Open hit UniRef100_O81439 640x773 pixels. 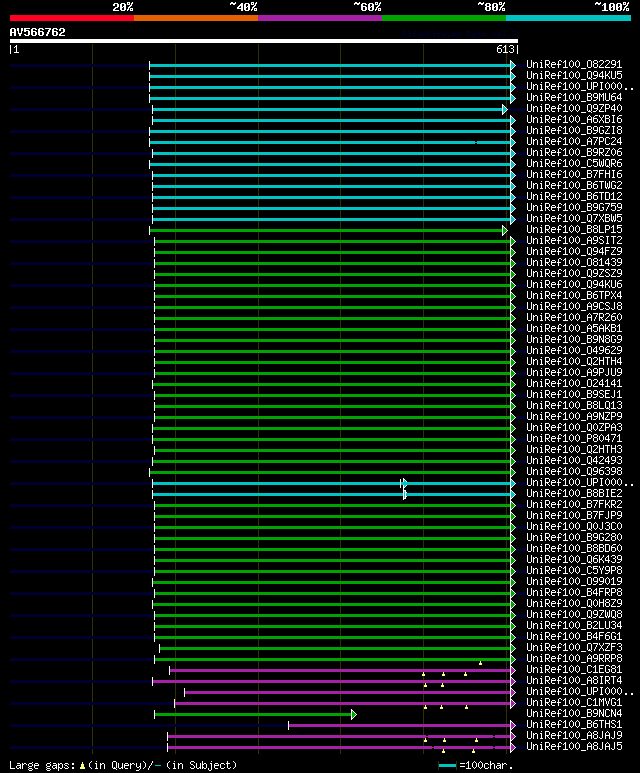tap(574, 263)
